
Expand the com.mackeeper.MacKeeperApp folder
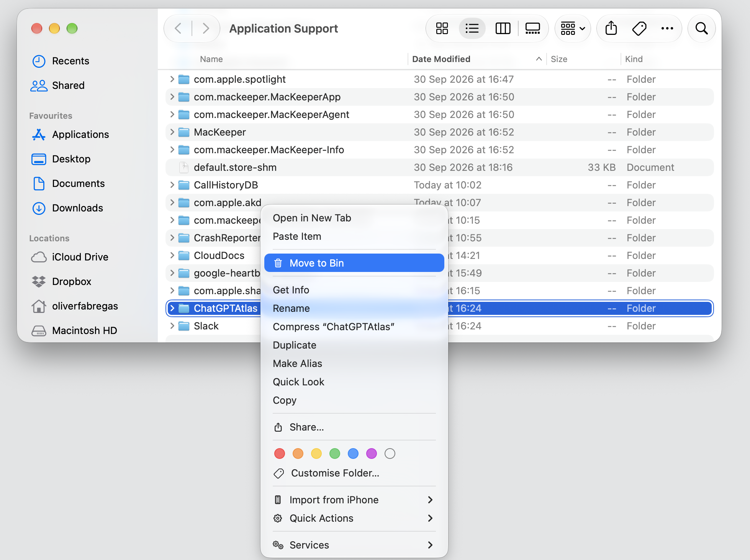click(x=172, y=97)
